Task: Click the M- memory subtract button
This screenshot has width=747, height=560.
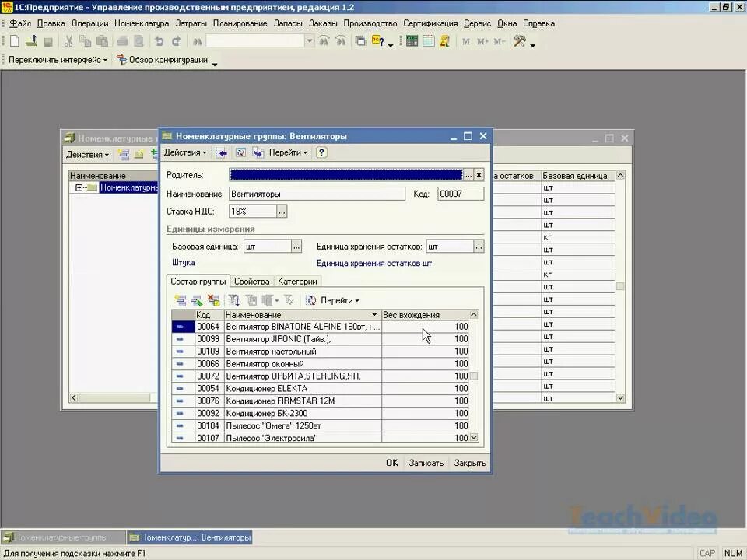Action: tap(499, 42)
